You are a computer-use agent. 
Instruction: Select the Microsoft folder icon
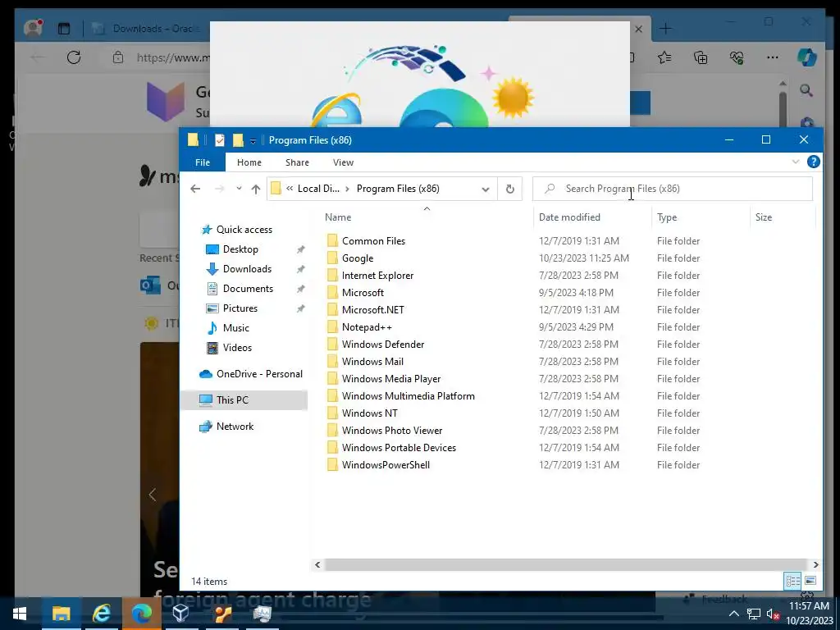point(332,293)
